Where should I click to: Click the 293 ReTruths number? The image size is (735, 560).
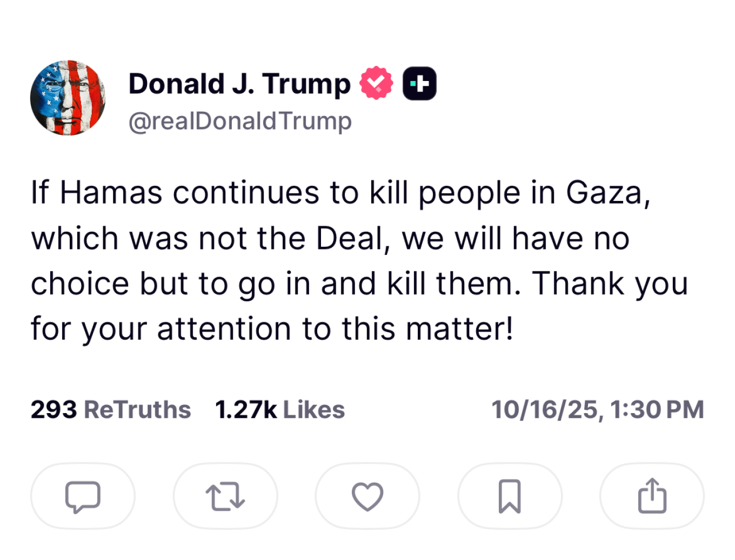(54, 409)
